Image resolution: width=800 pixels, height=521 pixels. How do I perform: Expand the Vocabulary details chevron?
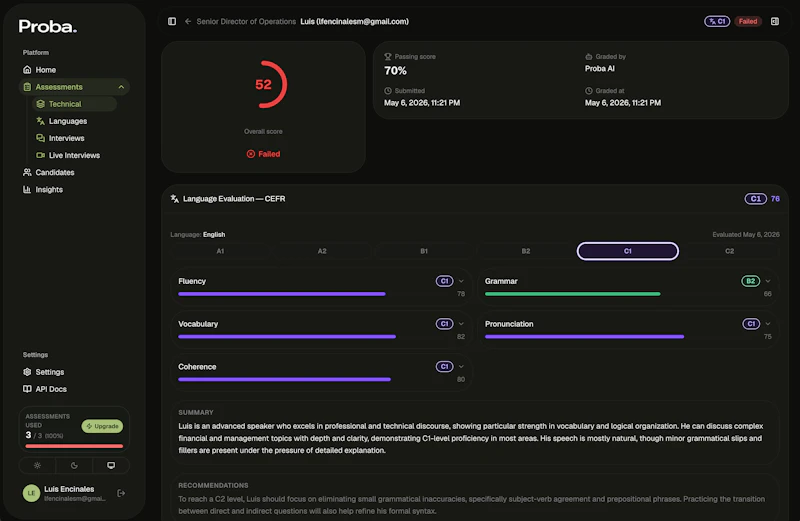[461, 324]
